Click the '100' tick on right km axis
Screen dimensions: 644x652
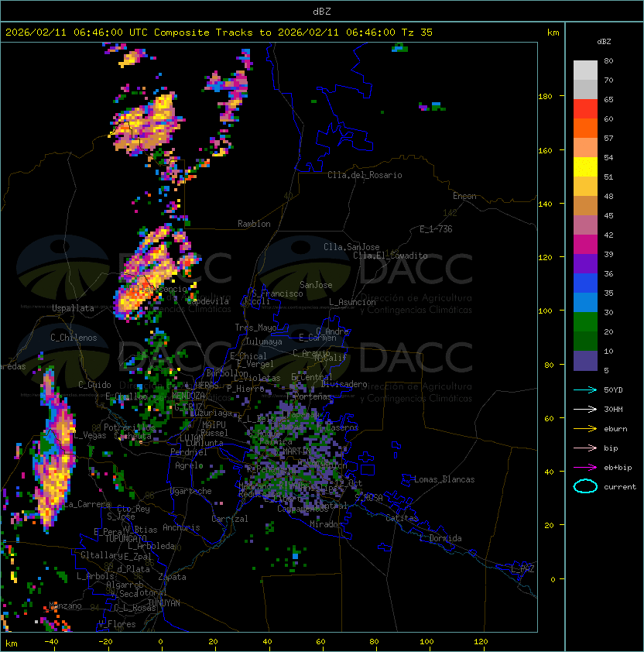pos(545,311)
